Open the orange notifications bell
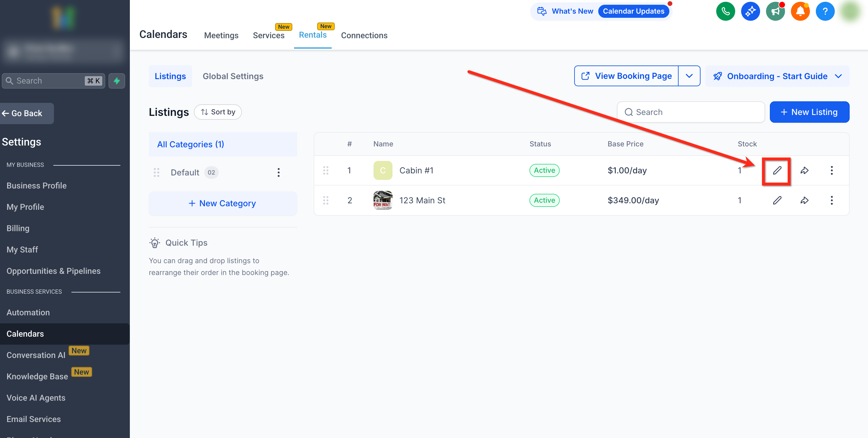This screenshot has width=868, height=438. coord(800,12)
